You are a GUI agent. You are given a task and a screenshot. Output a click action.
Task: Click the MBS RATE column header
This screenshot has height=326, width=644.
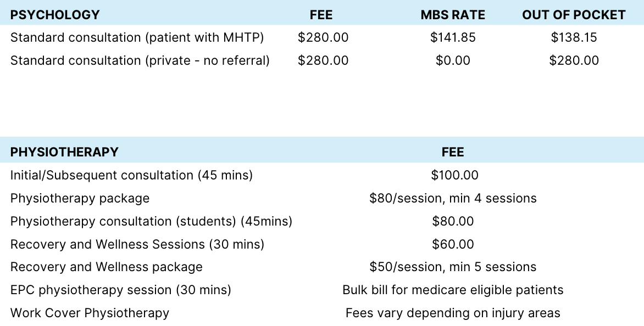pyautogui.click(x=453, y=15)
